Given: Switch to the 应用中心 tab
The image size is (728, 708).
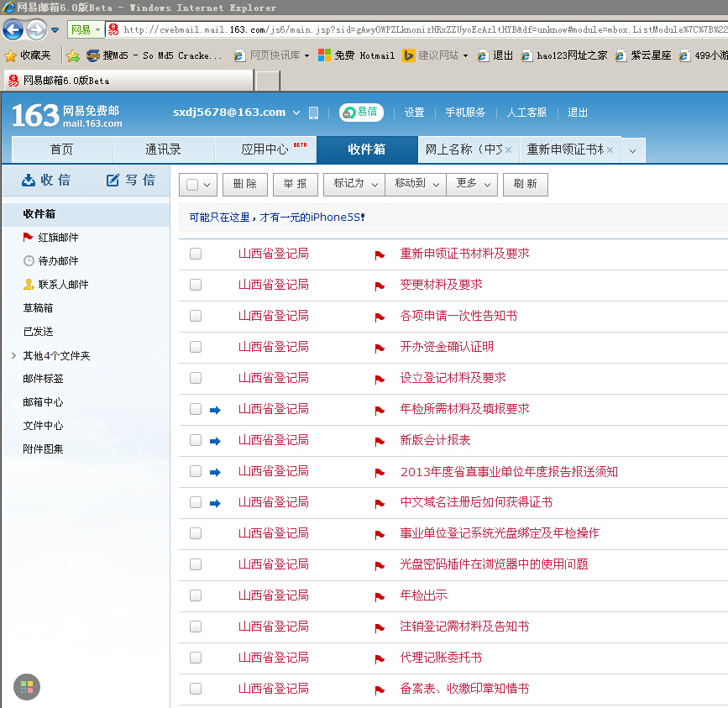Looking at the screenshot, I should click(265, 149).
